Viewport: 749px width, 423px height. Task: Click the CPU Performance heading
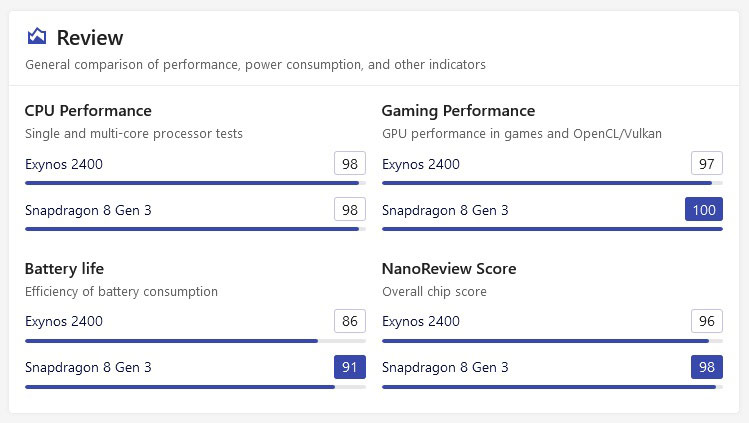point(88,111)
